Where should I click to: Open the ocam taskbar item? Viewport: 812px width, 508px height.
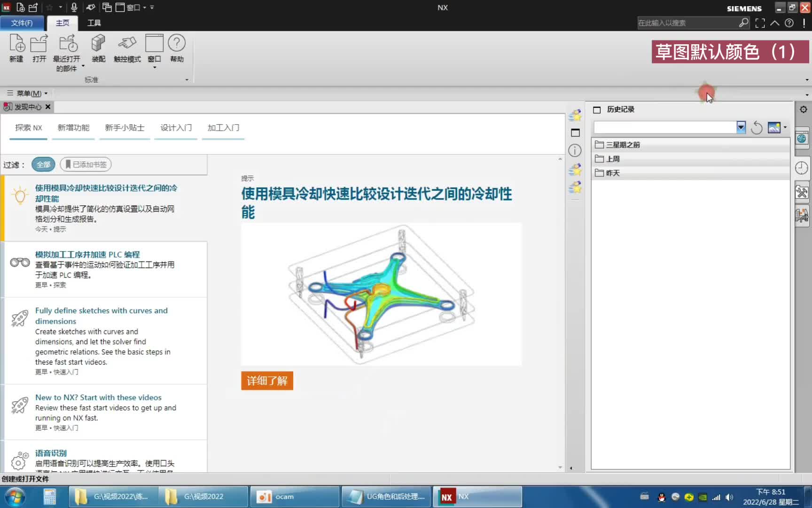click(x=295, y=497)
